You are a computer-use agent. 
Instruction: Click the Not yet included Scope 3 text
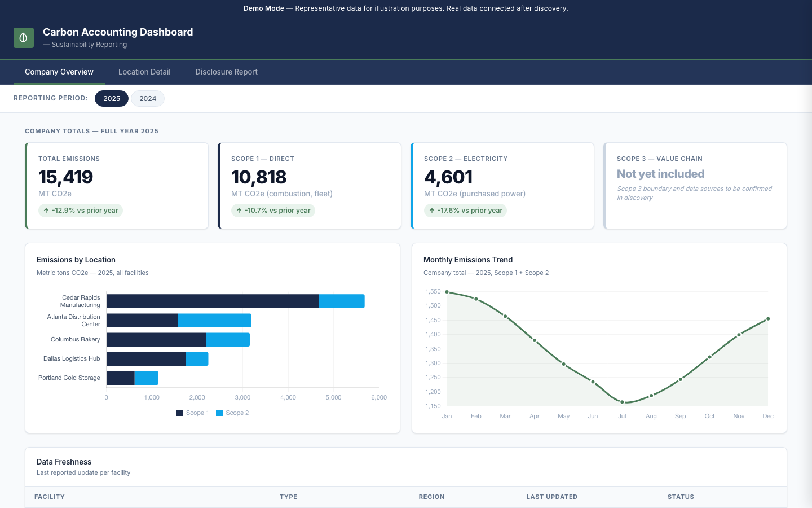[x=661, y=174]
